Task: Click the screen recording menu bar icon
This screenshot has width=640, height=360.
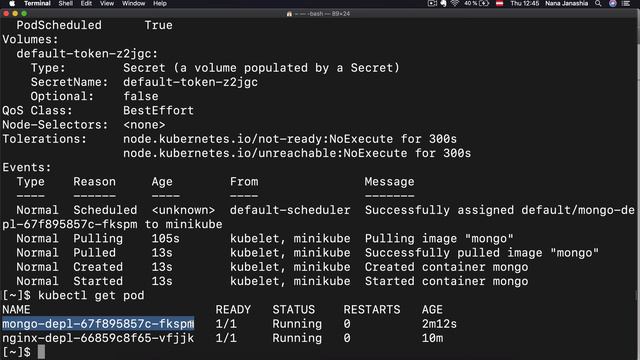Action: pyautogui.click(x=432, y=3)
